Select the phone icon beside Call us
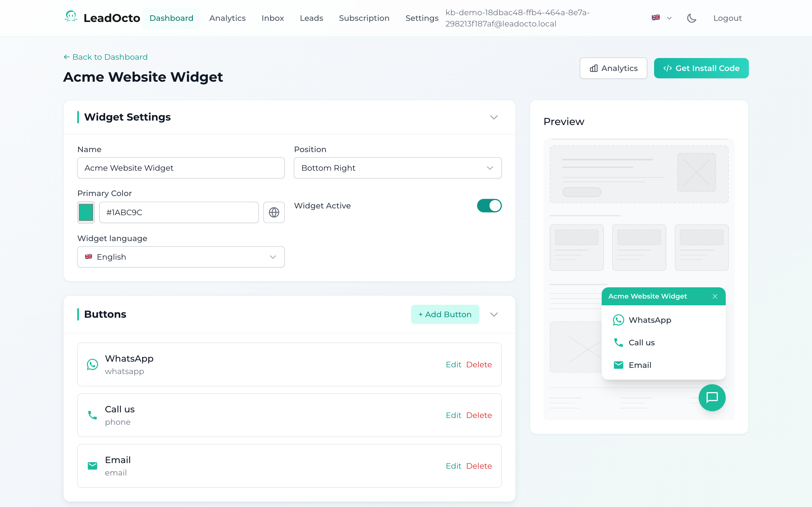This screenshot has height=507, width=812. [92, 415]
